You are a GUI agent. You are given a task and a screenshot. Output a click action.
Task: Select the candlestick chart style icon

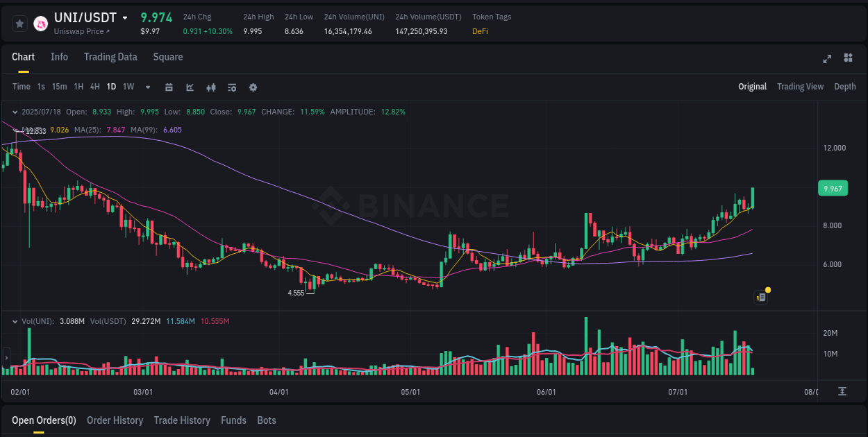point(210,87)
